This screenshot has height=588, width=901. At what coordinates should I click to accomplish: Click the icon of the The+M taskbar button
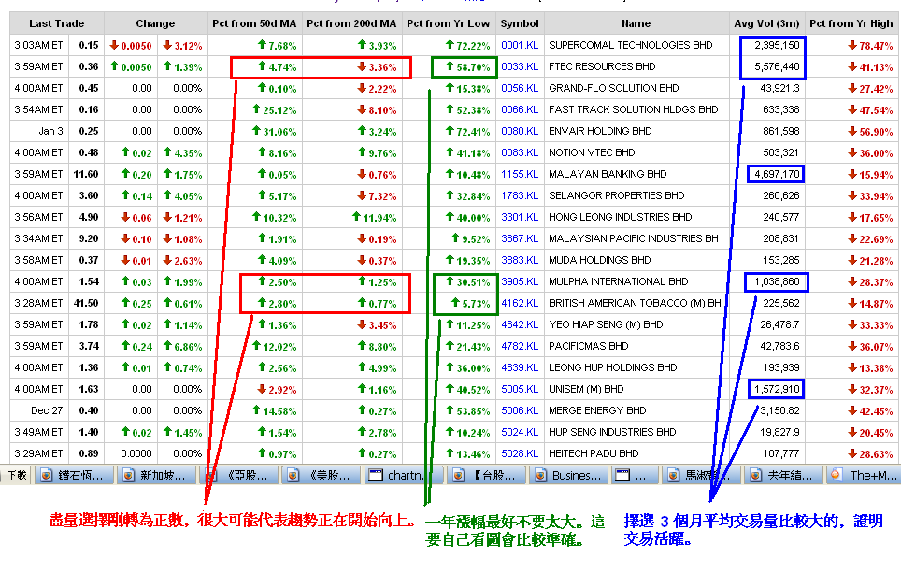pos(835,475)
